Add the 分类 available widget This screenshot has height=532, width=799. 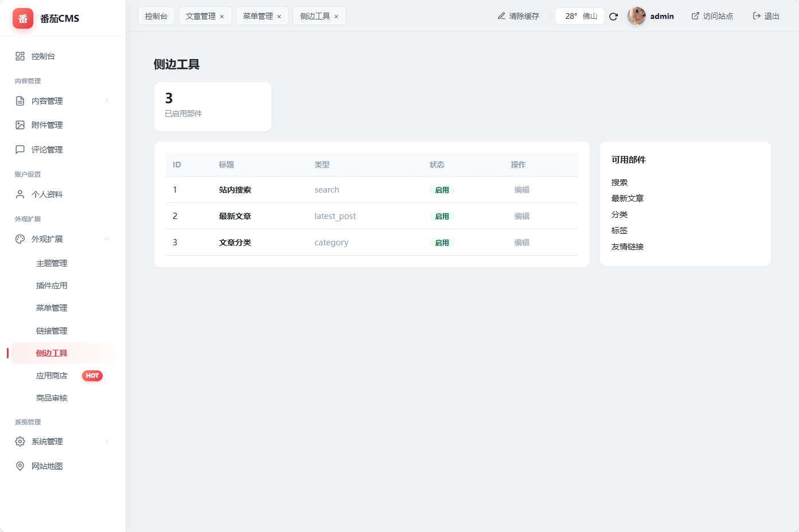(x=619, y=214)
